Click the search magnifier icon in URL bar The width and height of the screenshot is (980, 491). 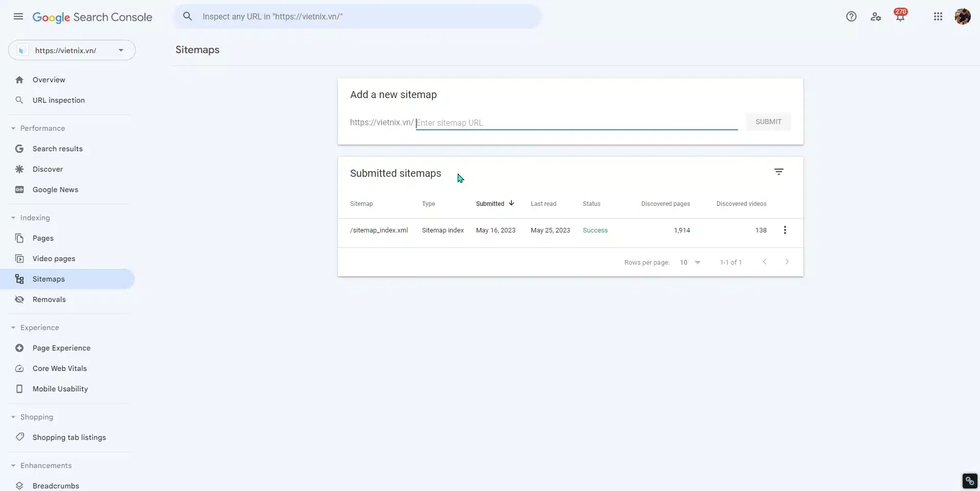pyautogui.click(x=188, y=16)
